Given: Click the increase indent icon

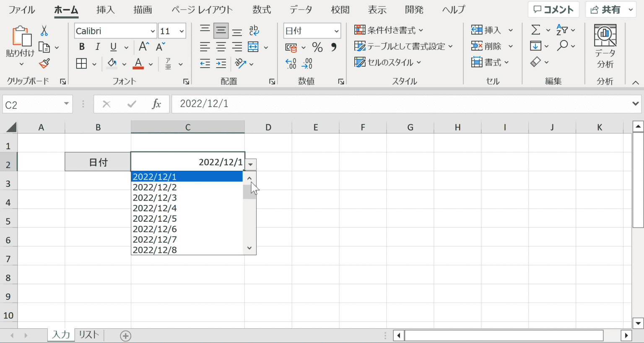Looking at the screenshot, I should click(221, 64).
